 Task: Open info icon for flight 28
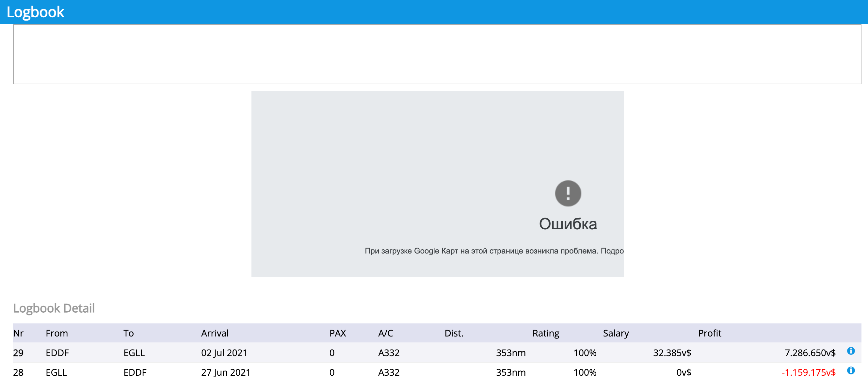(850, 370)
